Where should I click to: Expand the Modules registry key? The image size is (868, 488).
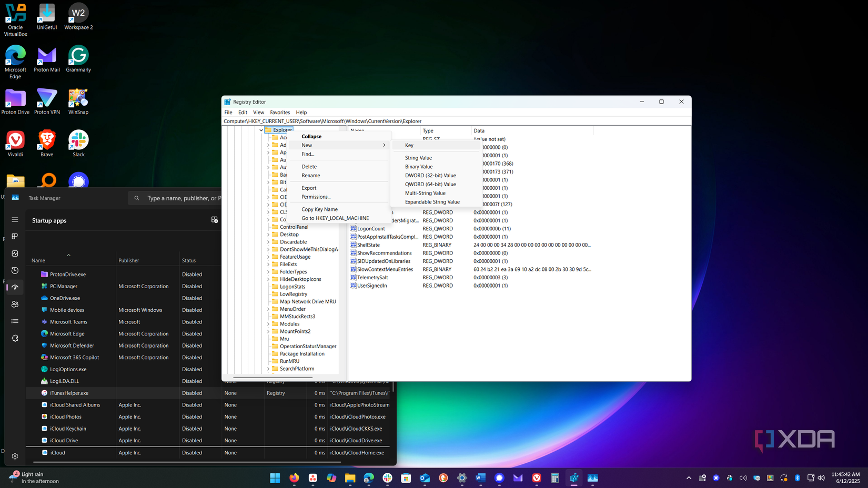tap(268, 324)
